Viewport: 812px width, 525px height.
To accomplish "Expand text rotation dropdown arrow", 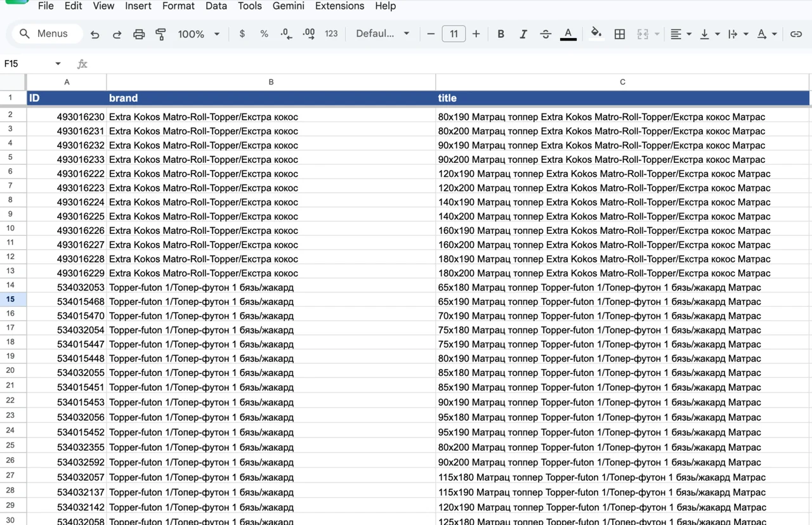I will pos(775,34).
